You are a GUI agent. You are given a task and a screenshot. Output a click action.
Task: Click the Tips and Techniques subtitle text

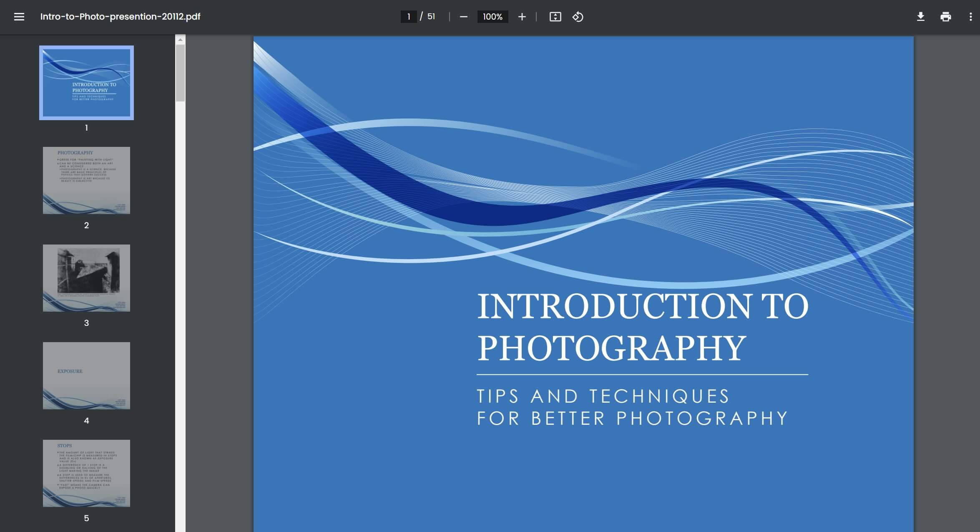632,407
